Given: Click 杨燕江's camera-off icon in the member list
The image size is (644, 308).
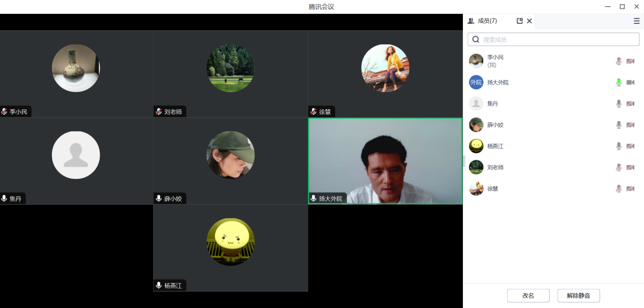Looking at the screenshot, I should pos(630,146).
